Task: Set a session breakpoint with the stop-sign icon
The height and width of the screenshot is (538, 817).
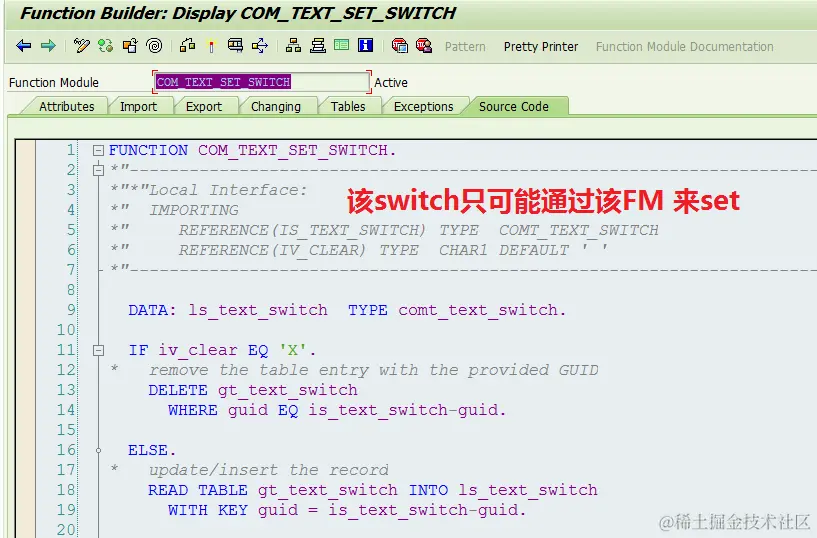Action: tap(400, 46)
